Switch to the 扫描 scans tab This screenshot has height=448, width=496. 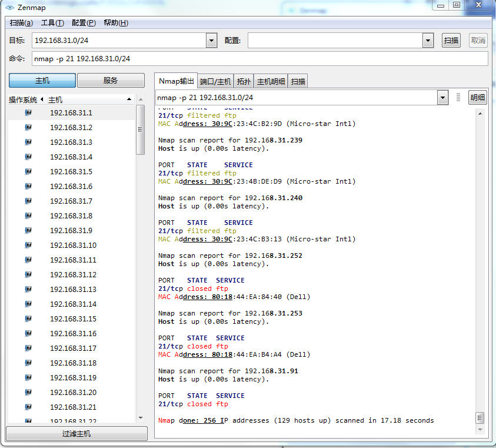[298, 82]
